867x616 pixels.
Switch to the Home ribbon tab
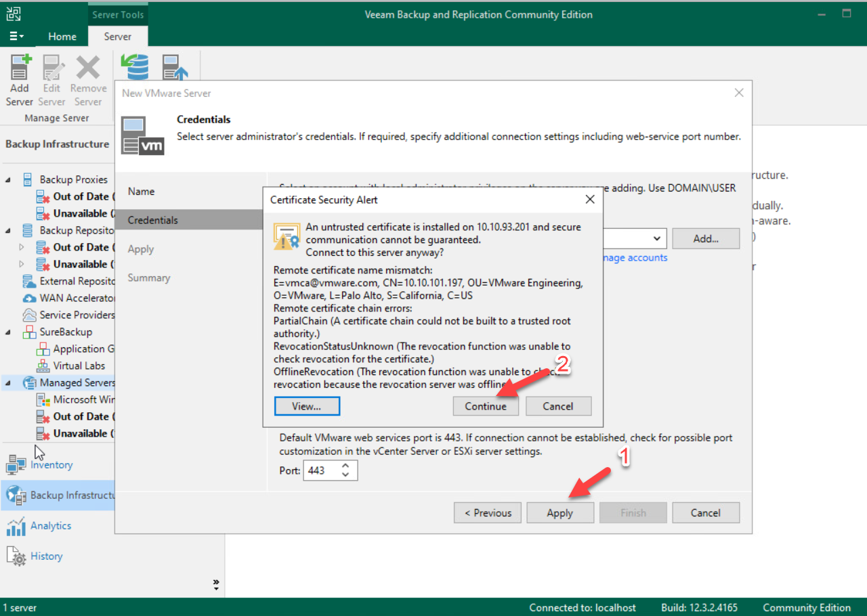[x=62, y=37]
